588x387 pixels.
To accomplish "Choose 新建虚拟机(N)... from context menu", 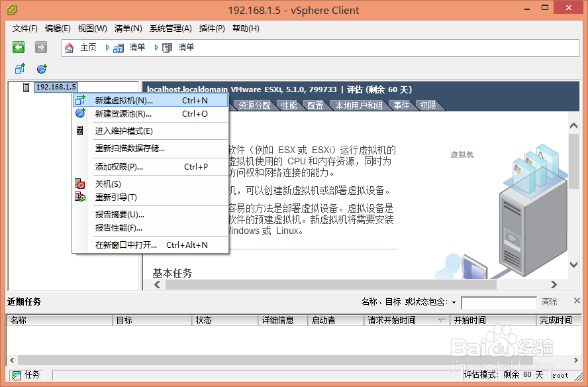I will coord(150,100).
